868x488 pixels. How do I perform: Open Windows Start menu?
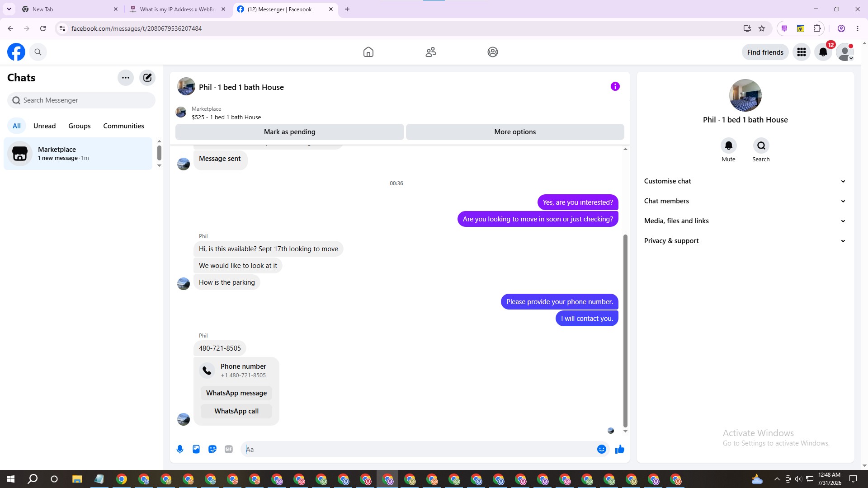[x=11, y=479]
